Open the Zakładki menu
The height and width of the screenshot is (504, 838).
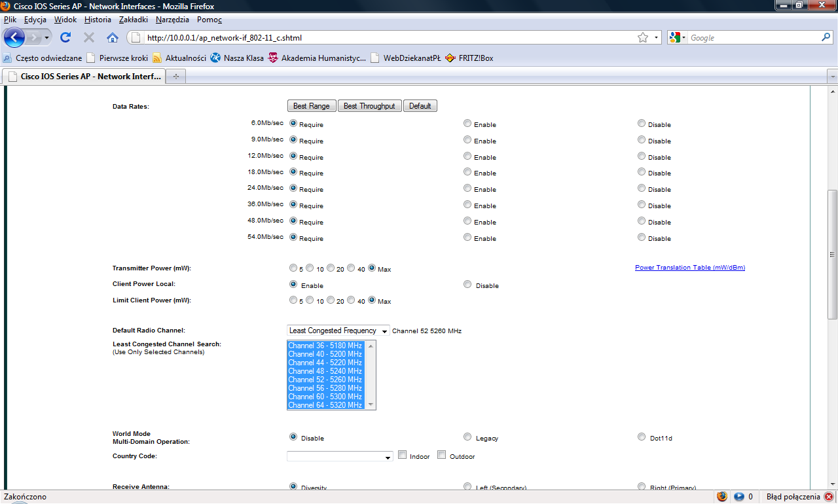(134, 20)
